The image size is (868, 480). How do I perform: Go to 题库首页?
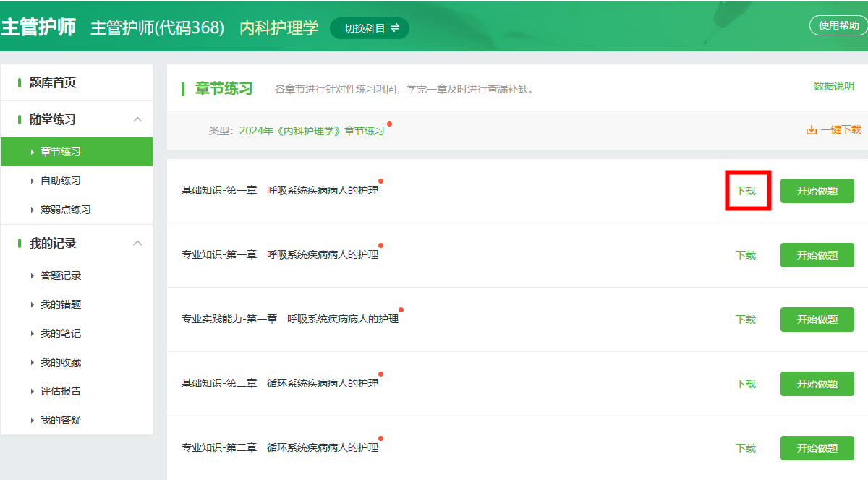pos(52,83)
